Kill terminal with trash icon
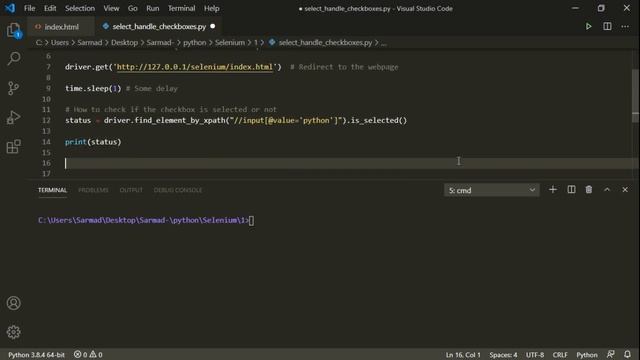Image resolution: width=640 pixels, height=360 pixels. pyautogui.click(x=589, y=190)
